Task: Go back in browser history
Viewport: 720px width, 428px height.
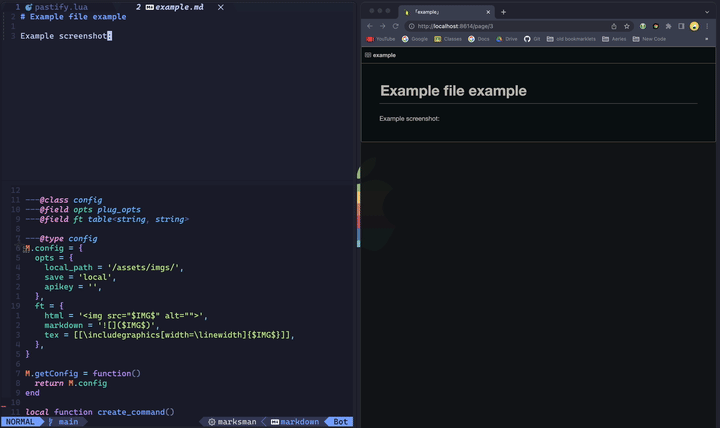Action: [370, 26]
